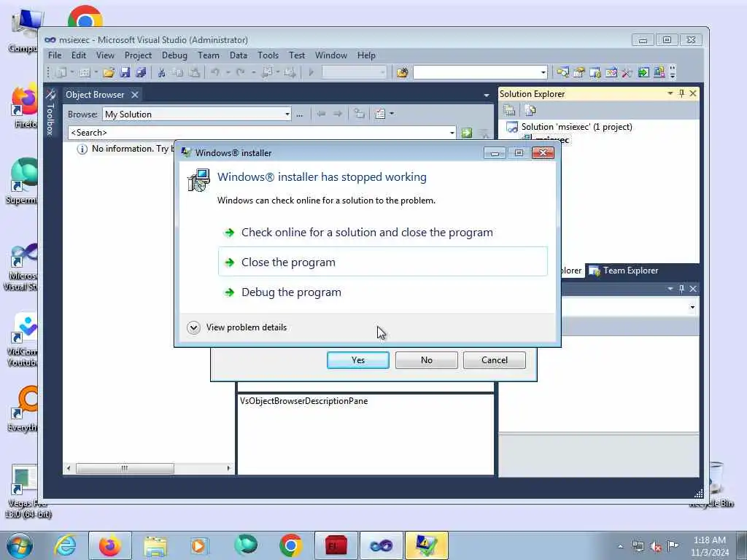The width and height of the screenshot is (747, 560).
Task: Click the Save floppy disk icon
Action: pos(125,72)
